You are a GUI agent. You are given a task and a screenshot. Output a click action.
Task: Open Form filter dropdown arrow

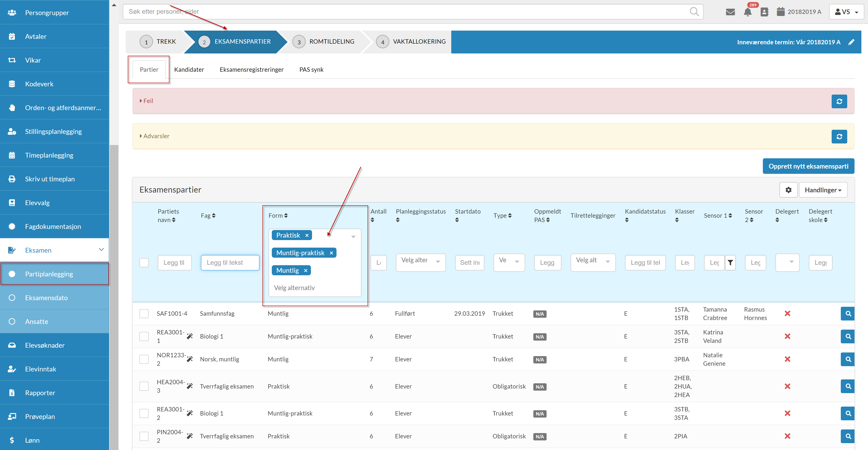click(x=353, y=237)
